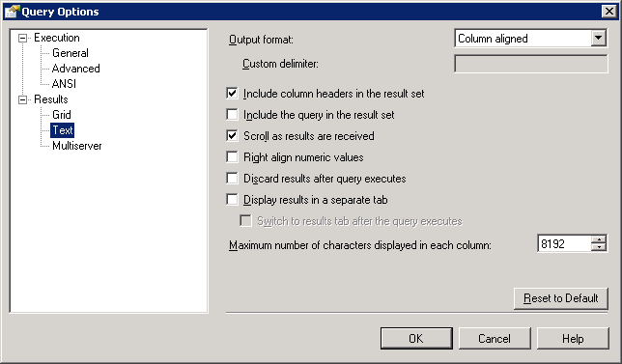Screen dimensions: 622x364
Task: Click the maximum characters field showing 8192
Action: click(564, 243)
